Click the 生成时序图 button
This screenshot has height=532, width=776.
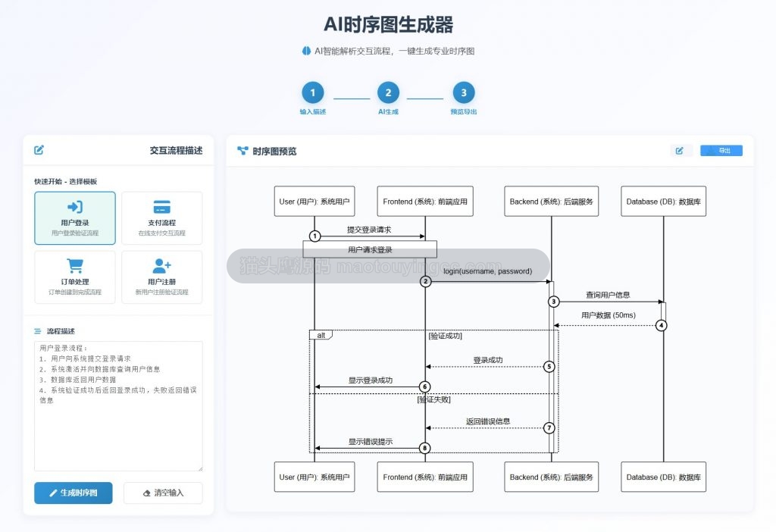pyautogui.click(x=74, y=493)
